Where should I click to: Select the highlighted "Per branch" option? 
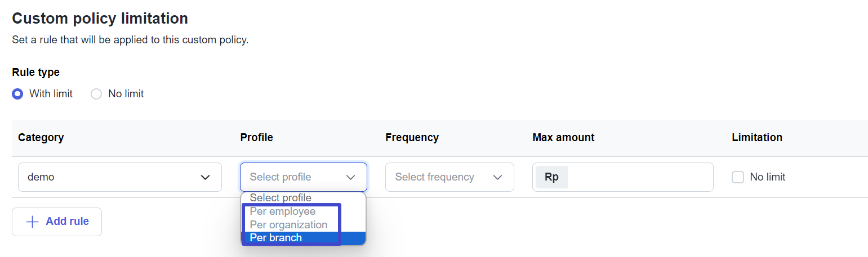pyautogui.click(x=276, y=238)
